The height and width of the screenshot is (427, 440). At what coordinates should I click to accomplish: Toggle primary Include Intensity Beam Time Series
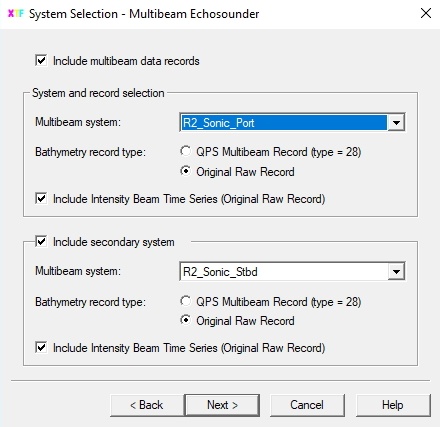(x=41, y=199)
